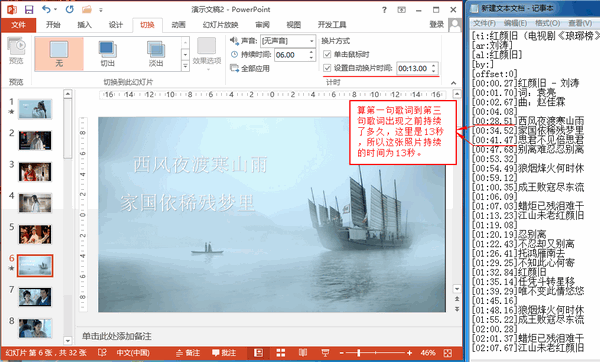Click the spell check status bar icon
600x362 pixels.
(102, 352)
